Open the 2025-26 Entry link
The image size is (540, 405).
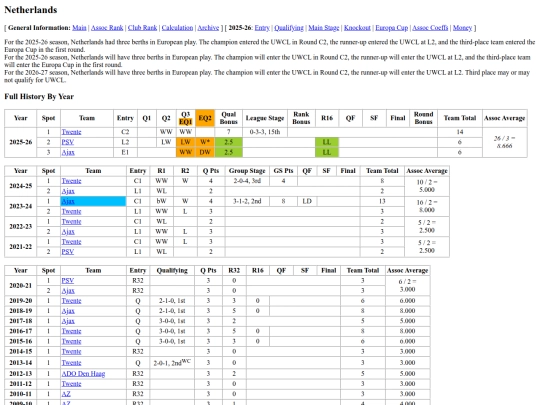point(262,28)
